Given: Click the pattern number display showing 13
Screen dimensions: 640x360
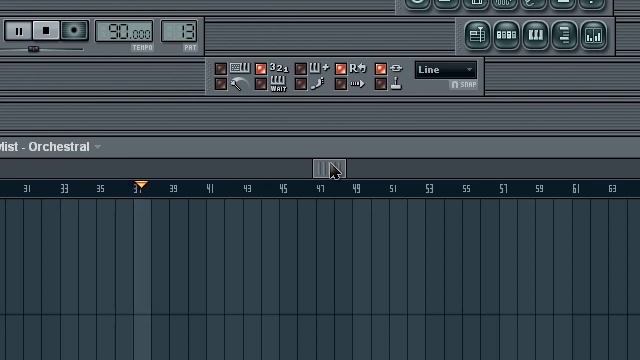Looking at the screenshot, I should (179, 31).
